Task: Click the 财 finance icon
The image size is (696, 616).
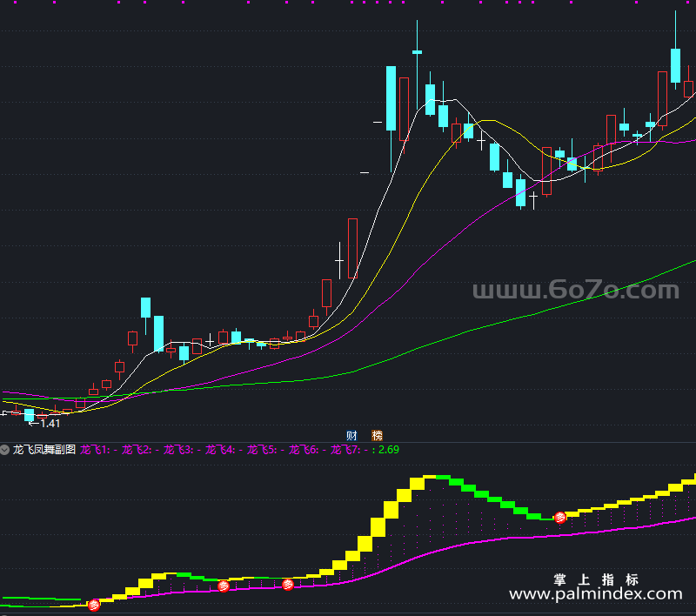Action: [352, 435]
